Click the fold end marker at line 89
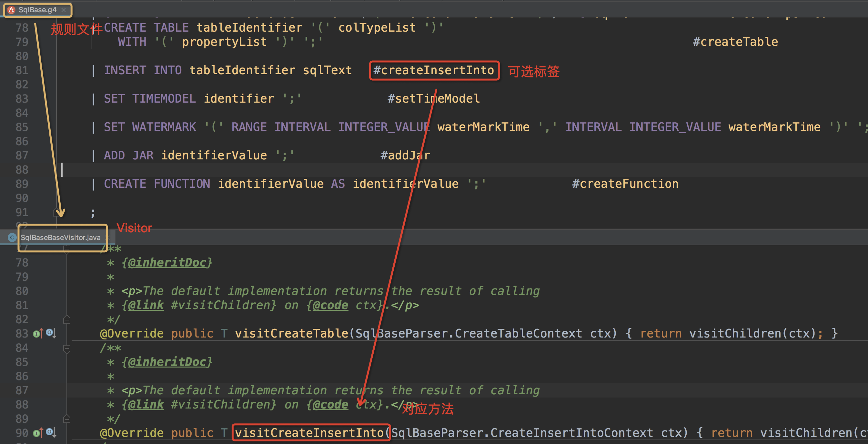The height and width of the screenshot is (444, 868). pos(67,419)
